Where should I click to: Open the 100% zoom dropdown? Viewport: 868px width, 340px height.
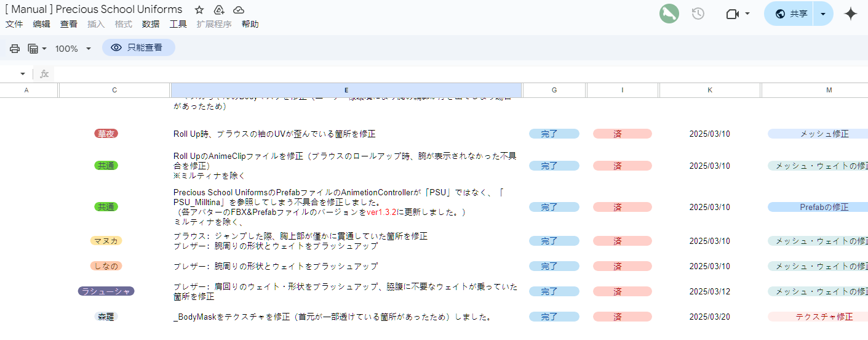73,48
